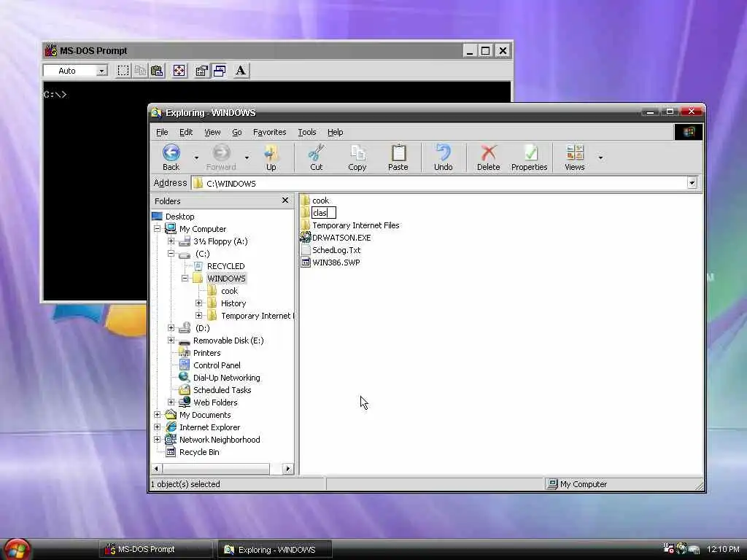Toggle the Background icon in MS-DOS Prompt toolbar
This screenshot has height=560, width=747.
tap(219, 71)
